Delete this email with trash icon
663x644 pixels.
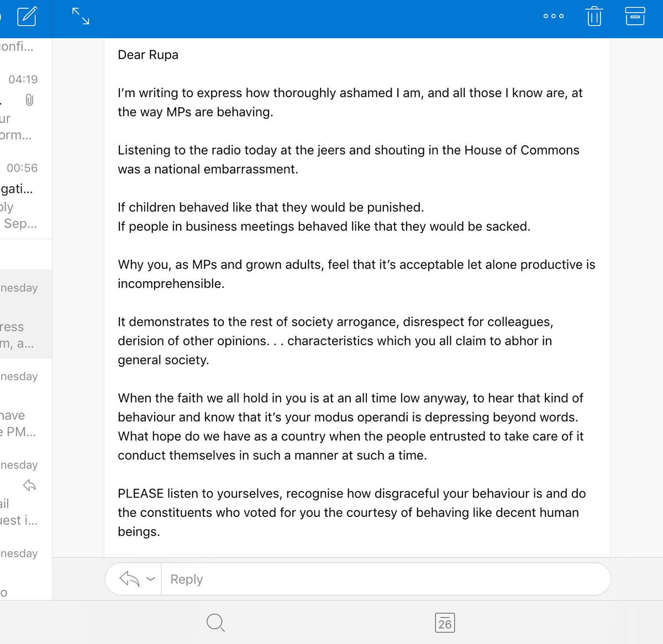(x=594, y=16)
